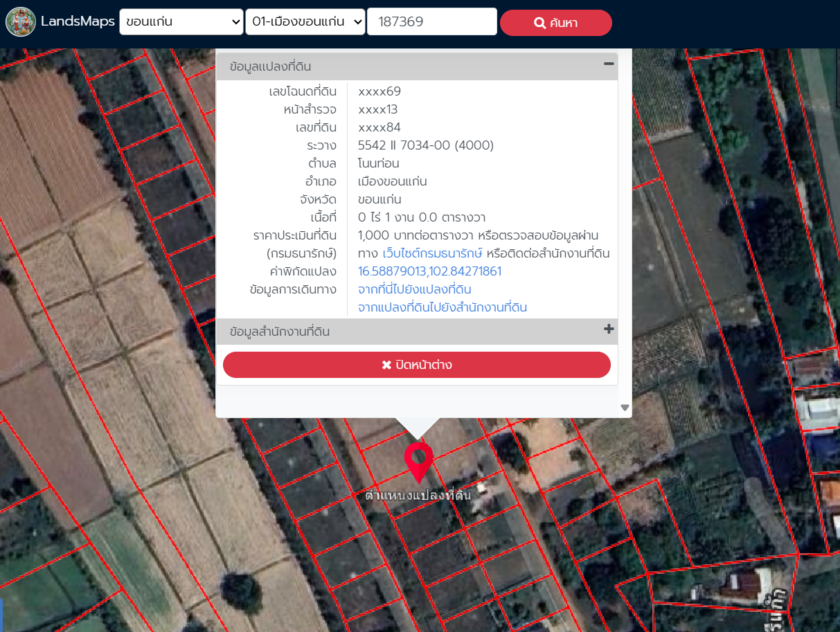Click the magnifier icon in ค้นหา button
840x632 pixels.
[x=540, y=23]
